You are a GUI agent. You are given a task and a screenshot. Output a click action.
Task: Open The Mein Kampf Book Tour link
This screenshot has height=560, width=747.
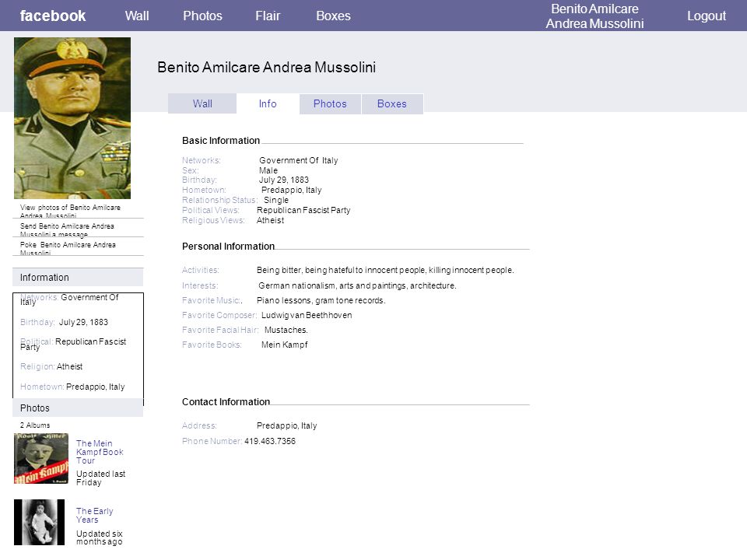(100, 452)
